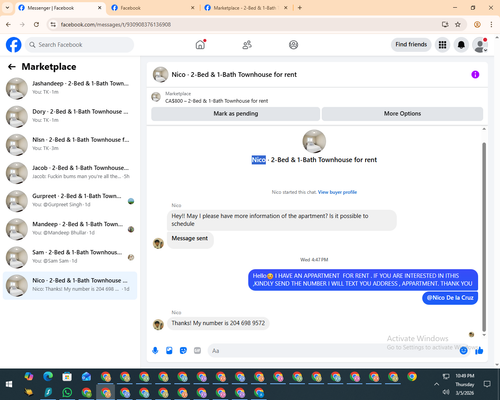Send a thumbs-up like

pos(479,350)
